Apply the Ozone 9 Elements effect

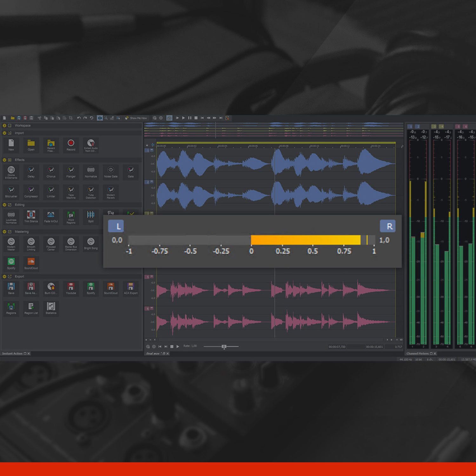(11, 172)
